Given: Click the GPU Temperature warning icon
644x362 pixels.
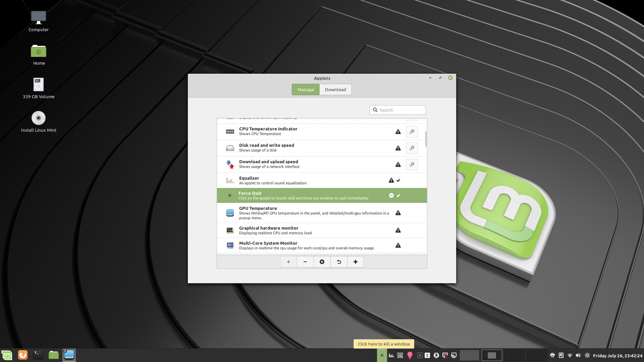Looking at the screenshot, I should point(397,213).
